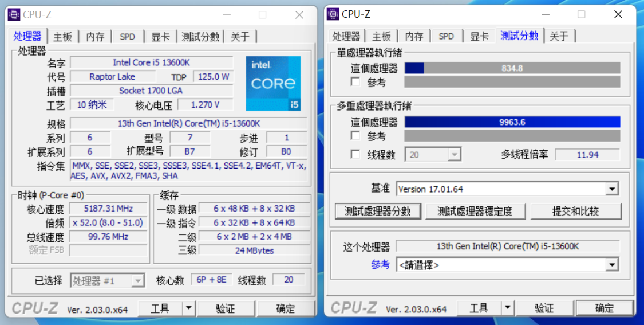Switch to 測試分數 tab in left window

click(x=200, y=37)
